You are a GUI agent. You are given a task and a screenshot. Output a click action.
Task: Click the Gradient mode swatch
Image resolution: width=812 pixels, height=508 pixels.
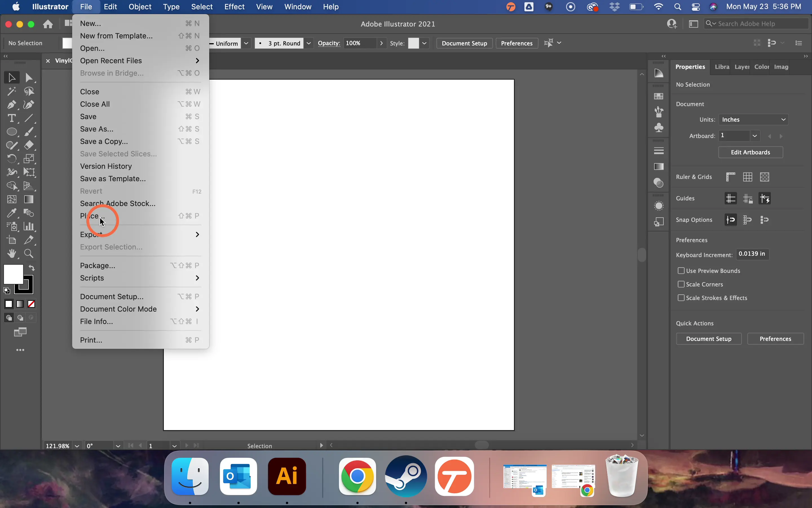[20, 304]
